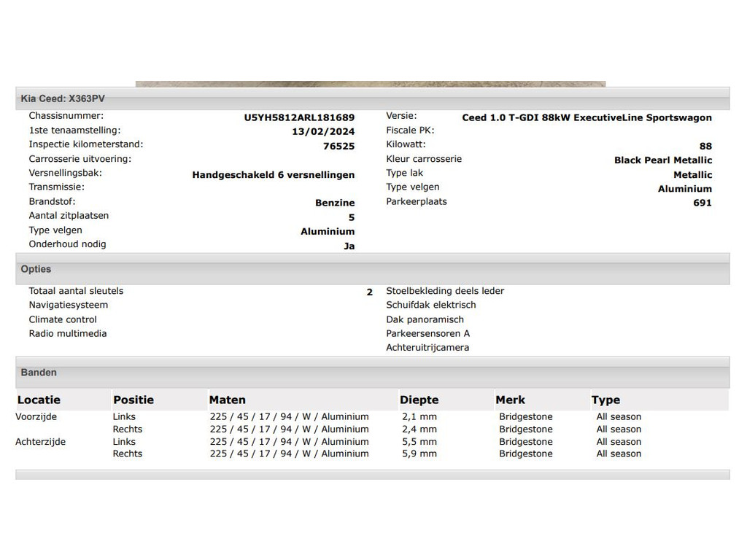Click the 'Climate control' option
Image resolution: width=747 pixels, height=560 pixels.
[63, 319]
